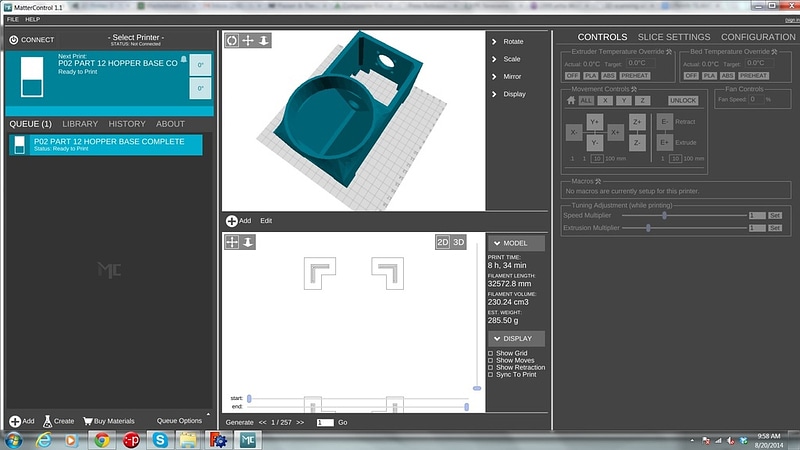Jog the Y+ axis button
The image size is (800, 450).
click(594, 122)
